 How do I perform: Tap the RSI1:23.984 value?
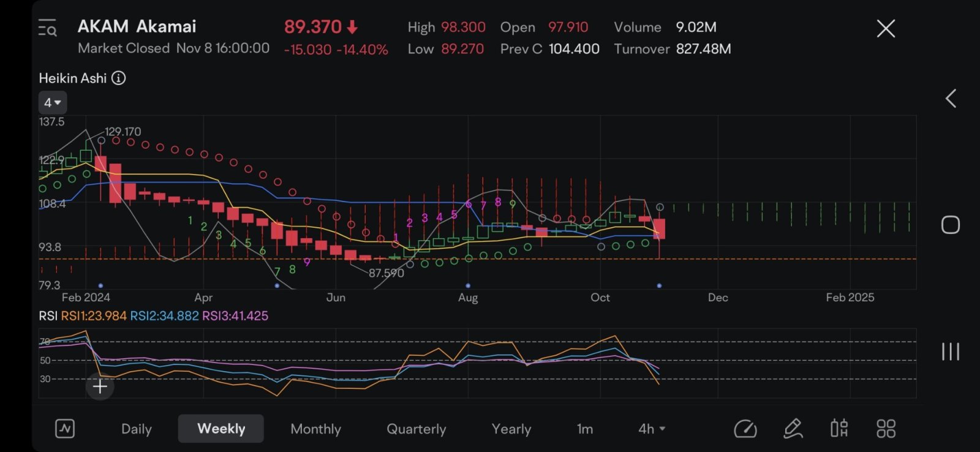pos(94,316)
